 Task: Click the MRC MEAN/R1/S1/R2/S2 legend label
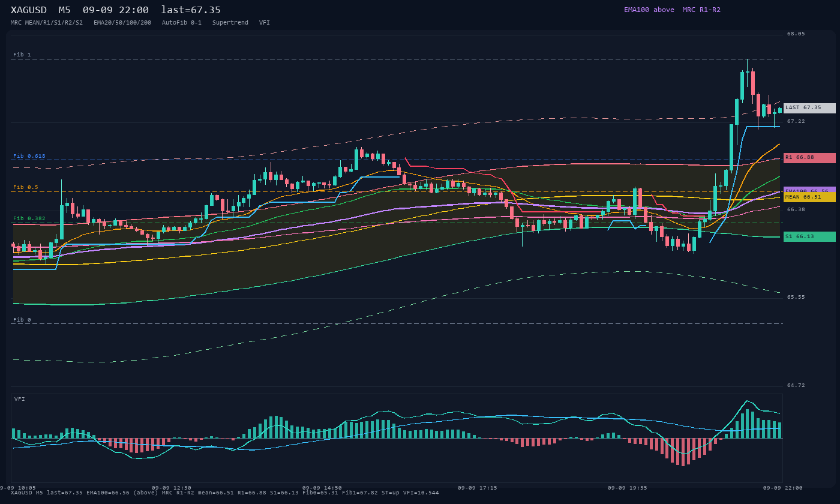click(x=47, y=23)
